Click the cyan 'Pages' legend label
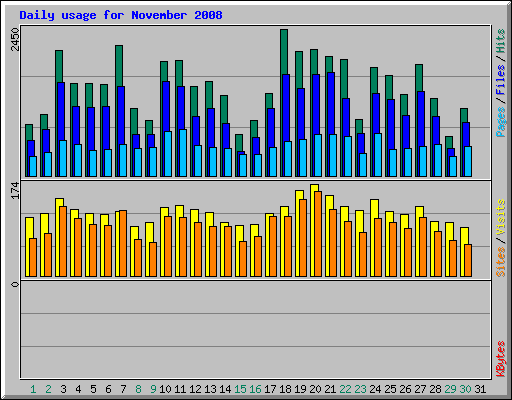This screenshot has width=512, height=400. coord(501,122)
